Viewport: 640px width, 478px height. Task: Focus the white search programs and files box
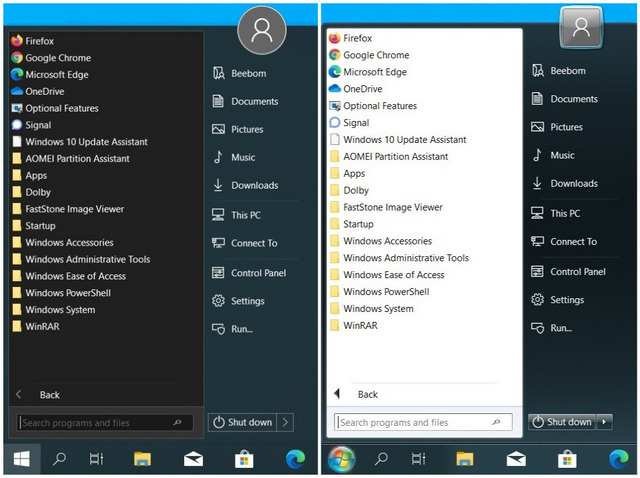[423, 422]
